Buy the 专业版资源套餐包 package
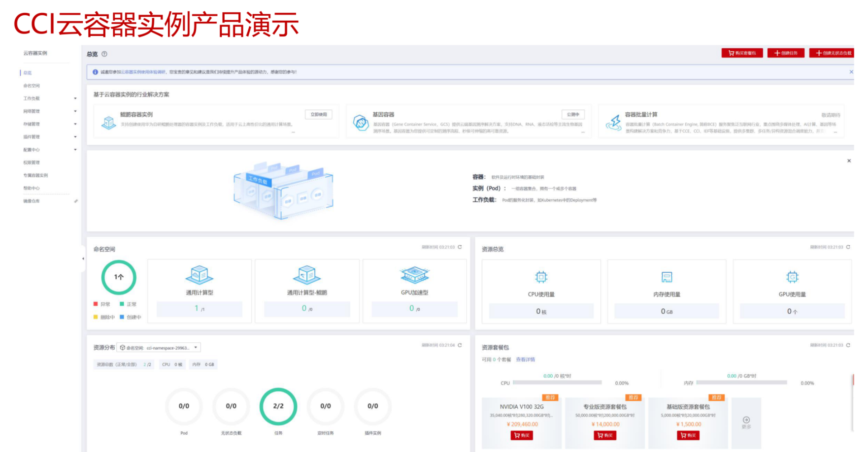The image size is (868, 452). tap(605, 435)
